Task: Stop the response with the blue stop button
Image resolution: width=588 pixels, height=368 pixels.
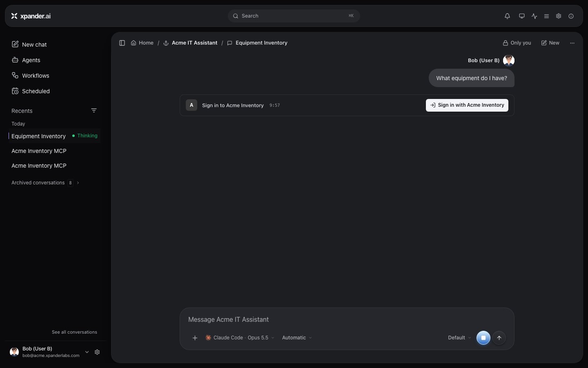Action: [483, 338]
